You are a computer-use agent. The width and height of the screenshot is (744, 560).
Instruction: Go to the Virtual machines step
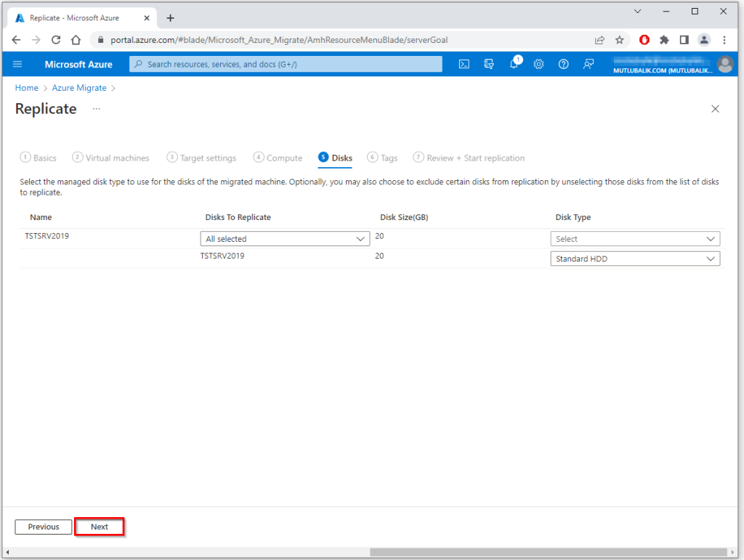tap(110, 158)
